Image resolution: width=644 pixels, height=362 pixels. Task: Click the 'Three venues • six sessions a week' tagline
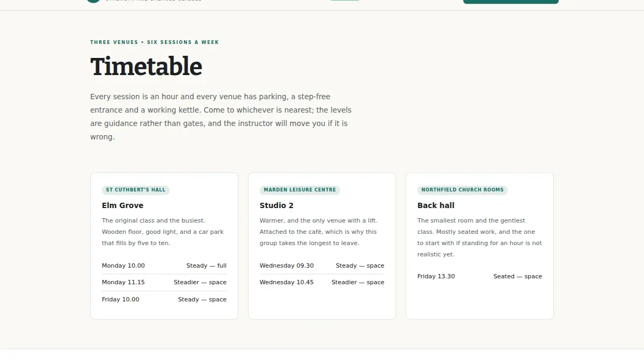click(x=155, y=42)
